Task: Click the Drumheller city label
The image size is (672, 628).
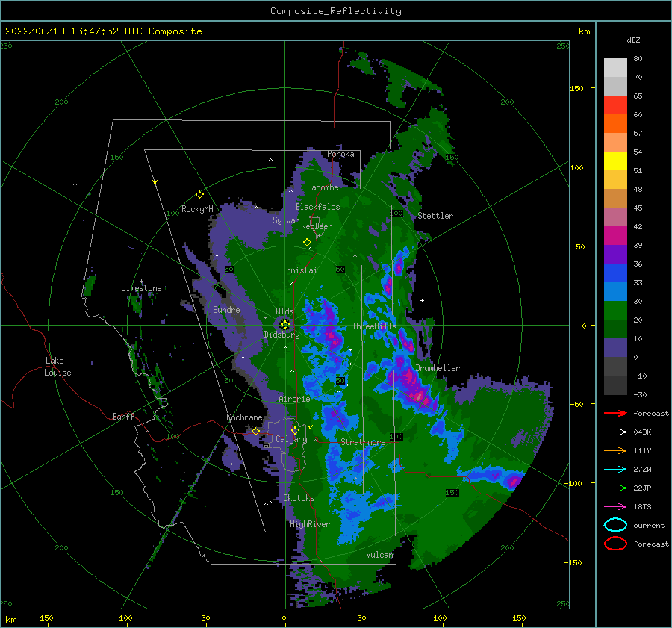Action: point(438,368)
